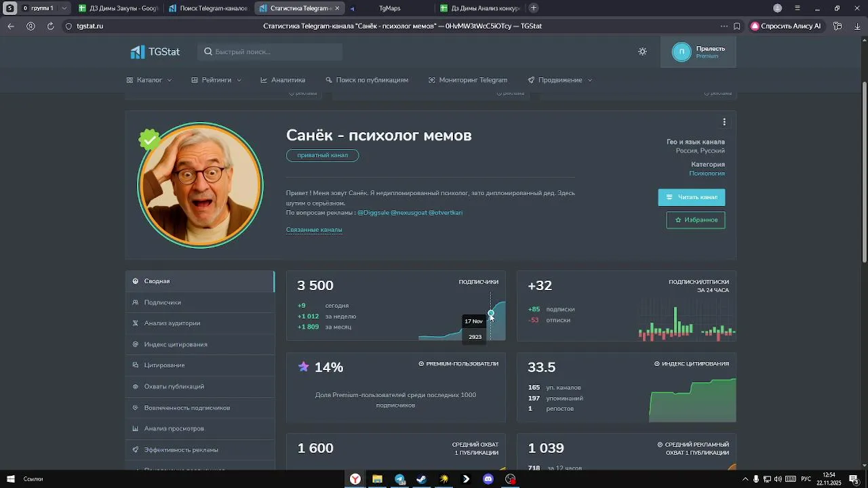
Task: Click the Психология category link
Action: (707, 174)
